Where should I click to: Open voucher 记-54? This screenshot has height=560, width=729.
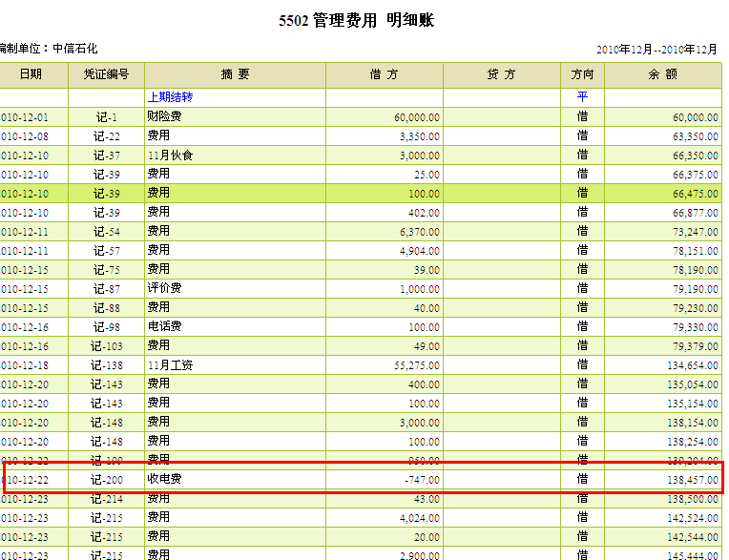[x=106, y=232]
